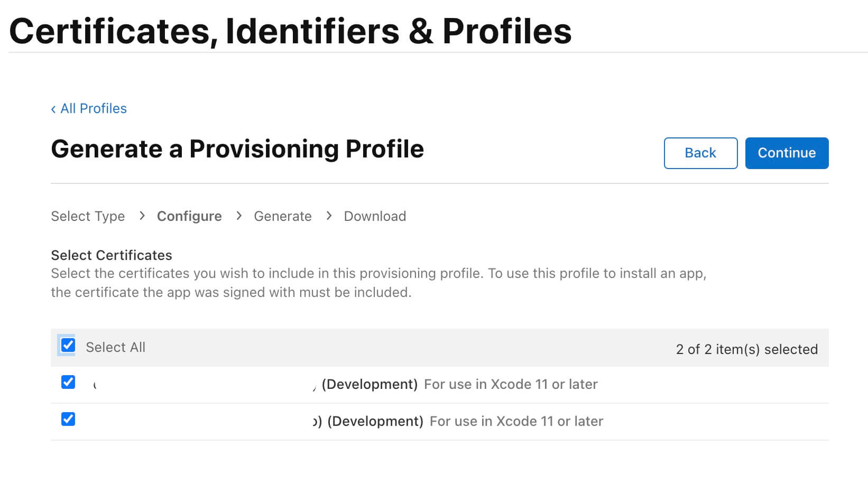Click the back chevron beside All Profiles
868x484 pixels.
pos(53,109)
